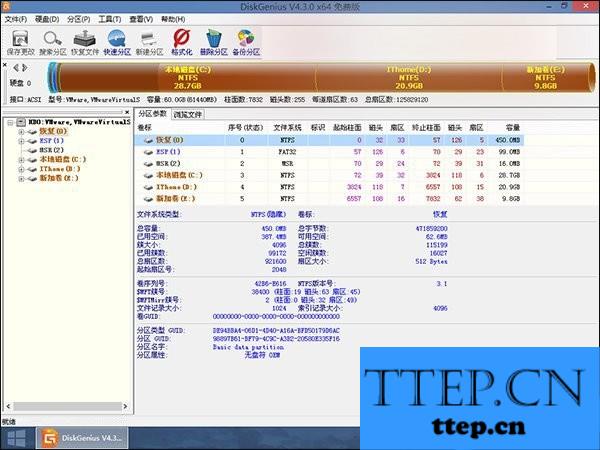Image resolution: width=600 pixels, height=450 pixels.
Task: Click the 本地磁盘(C:) segment in disk map
Action: tap(188, 78)
